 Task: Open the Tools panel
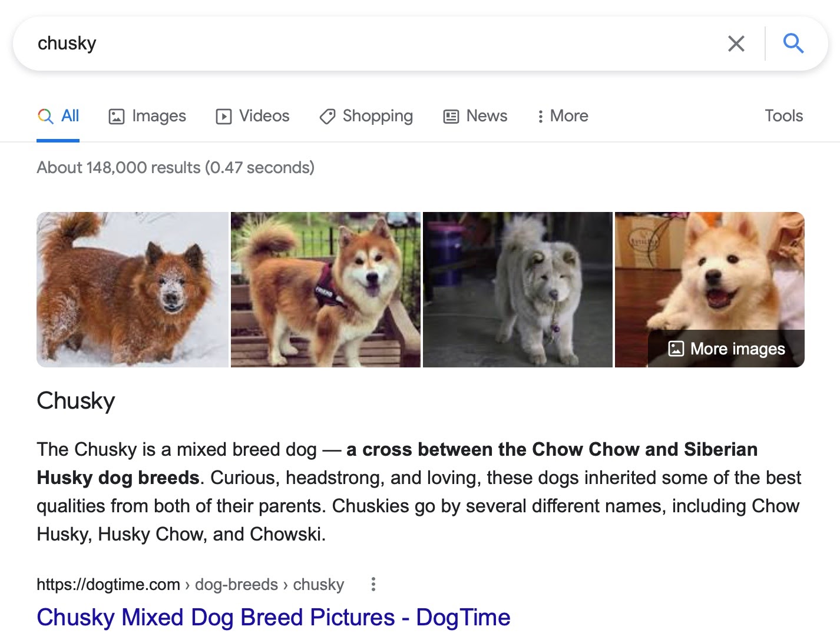pyautogui.click(x=783, y=116)
